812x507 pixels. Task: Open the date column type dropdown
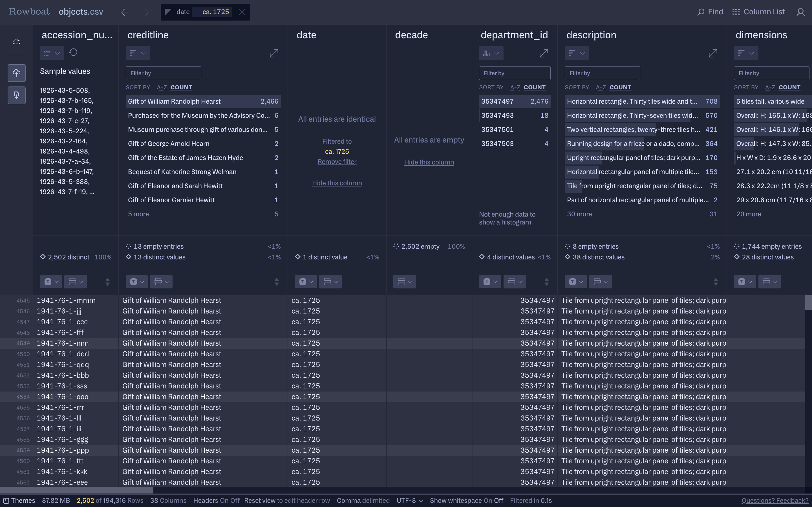[x=306, y=282]
